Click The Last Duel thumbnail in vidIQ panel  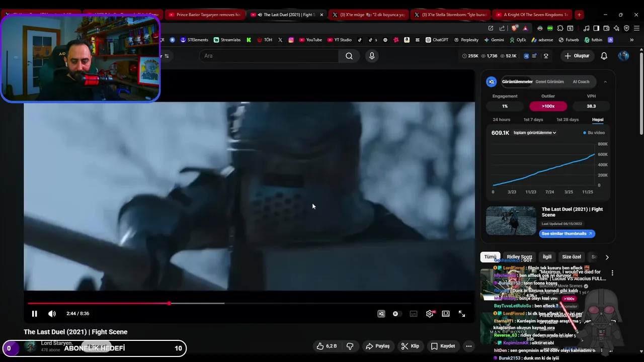point(511,221)
